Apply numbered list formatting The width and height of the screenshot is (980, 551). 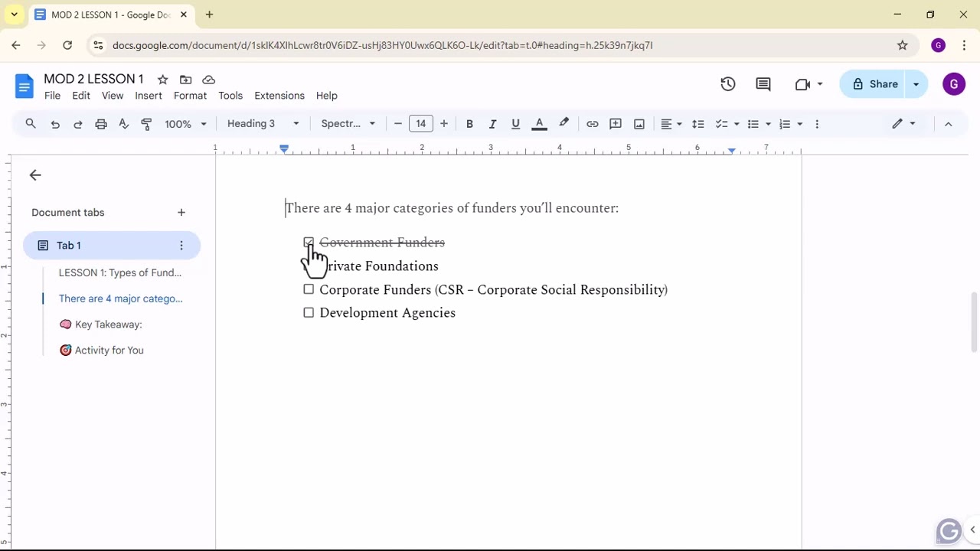pos(784,124)
